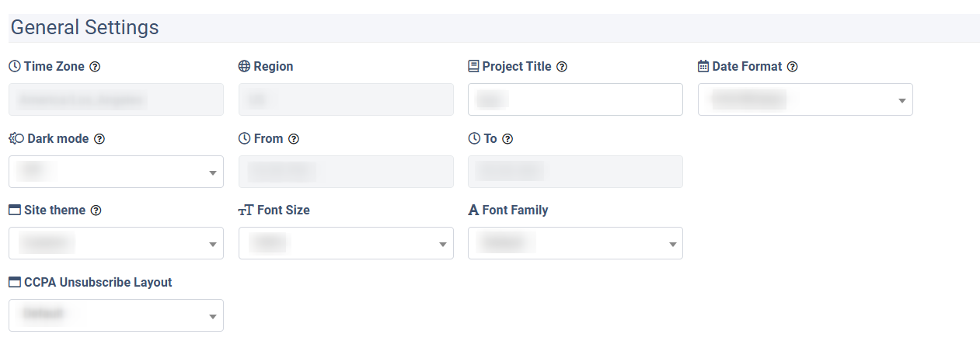Click the Date Format help icon
980x341 pixels.
(x=792, y=67)
